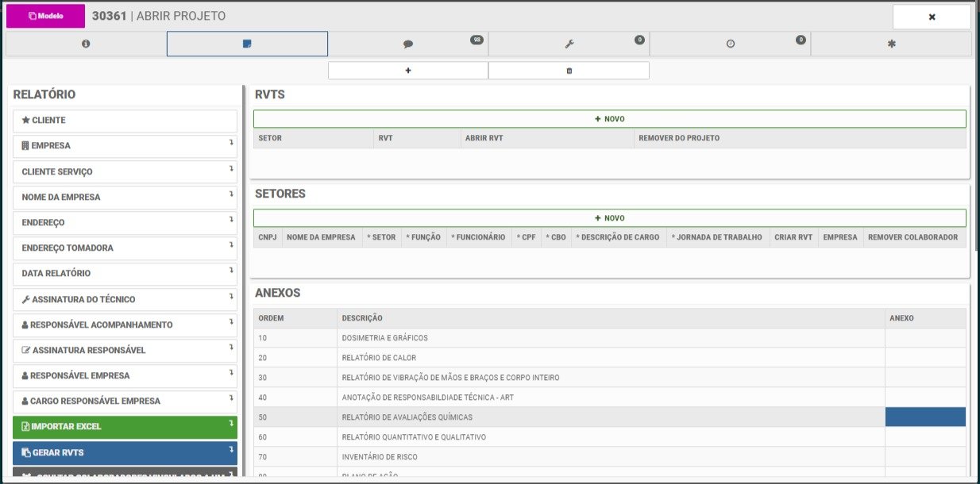Open the info tab icon
Image resolution: width=980 pixels, height=484 pixels.
coord(86,44)
